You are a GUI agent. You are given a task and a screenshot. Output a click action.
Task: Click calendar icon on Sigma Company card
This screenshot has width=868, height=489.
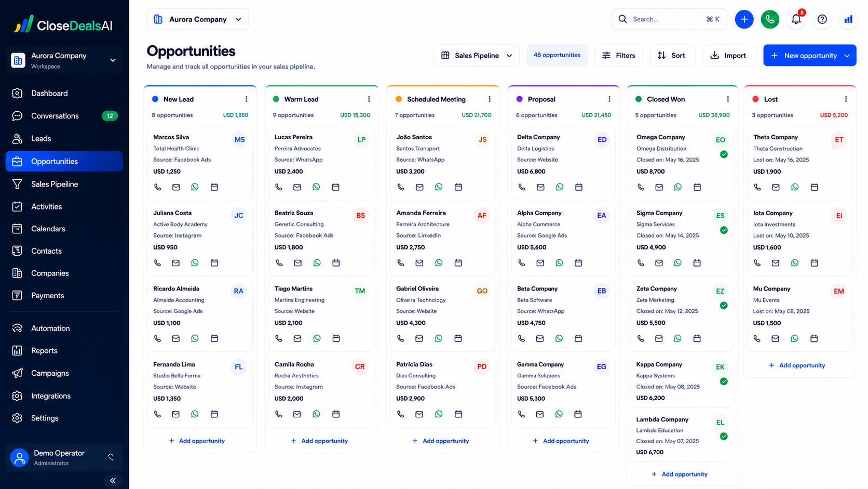point(697,263)
